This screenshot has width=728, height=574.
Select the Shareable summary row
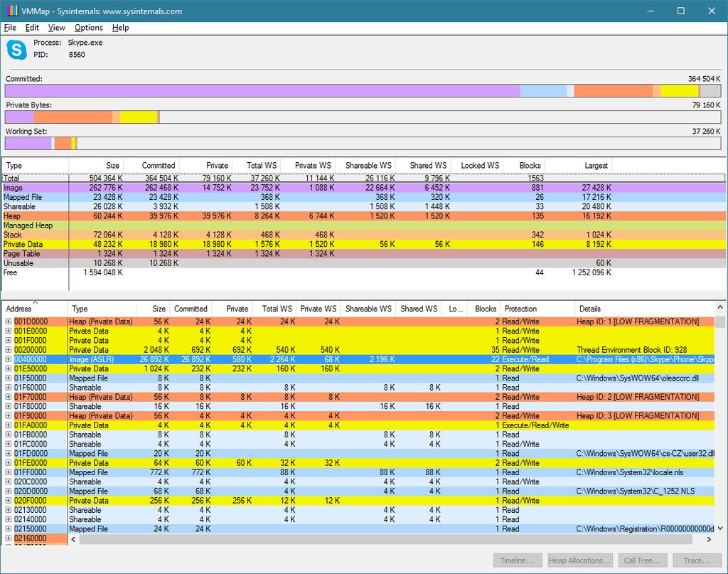[364, 206]
